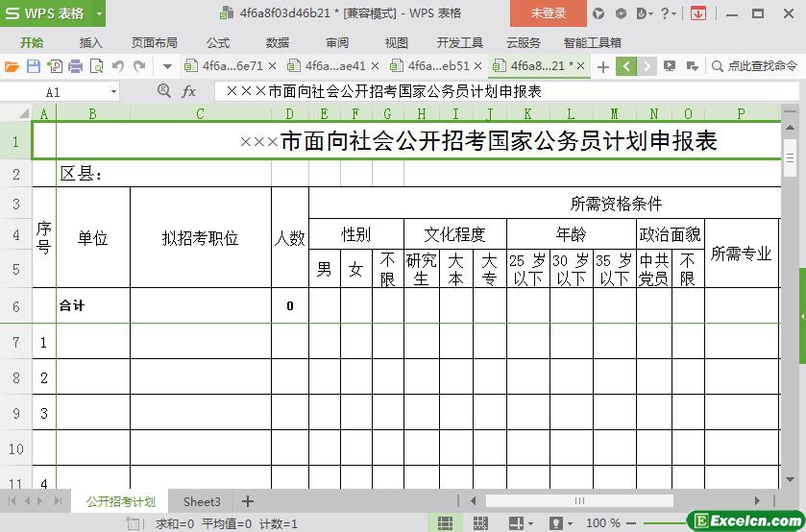Image resolution: width=806 pixels, height=532 pixels.
Task: Click the 点此查找命令 search box
Action: click(760, 66)
